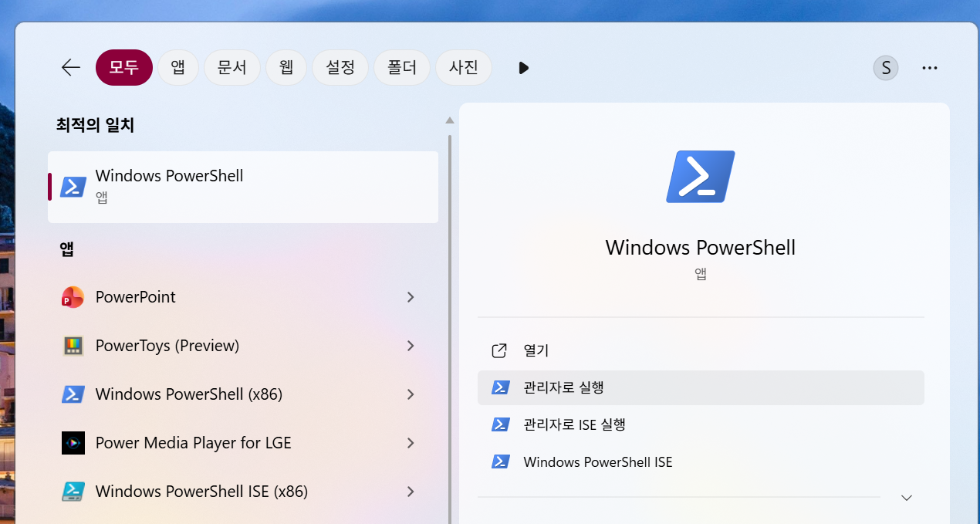980x524 pixels.
Task: Click the icon beside 관리자로 실행
Action: 500,387
